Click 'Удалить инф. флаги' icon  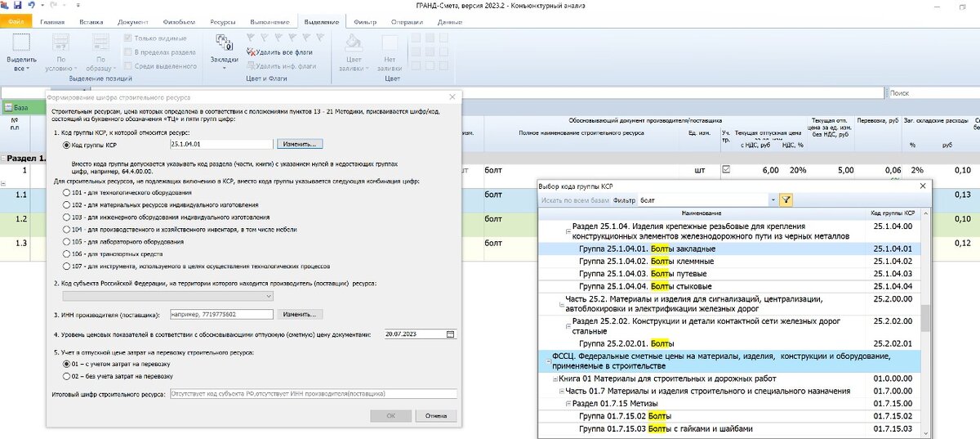(252, 65)
